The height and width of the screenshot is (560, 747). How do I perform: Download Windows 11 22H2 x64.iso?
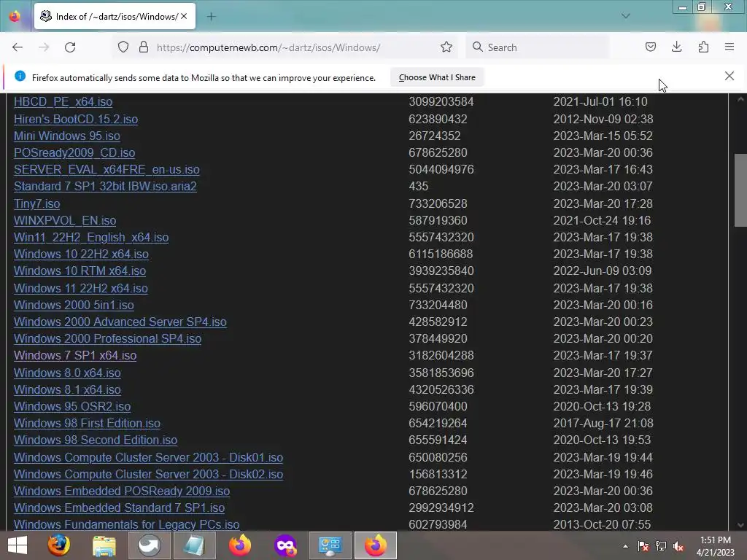pos(80,288)
